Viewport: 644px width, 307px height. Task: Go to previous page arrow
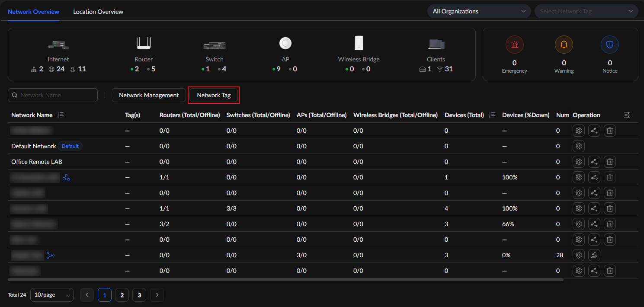[x=87, y=295]
